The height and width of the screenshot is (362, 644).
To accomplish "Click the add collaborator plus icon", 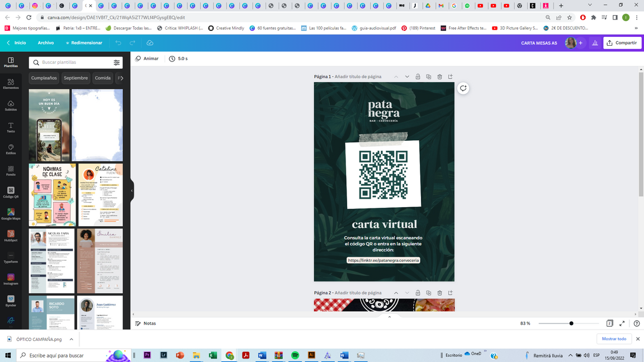I will point(580,42).
